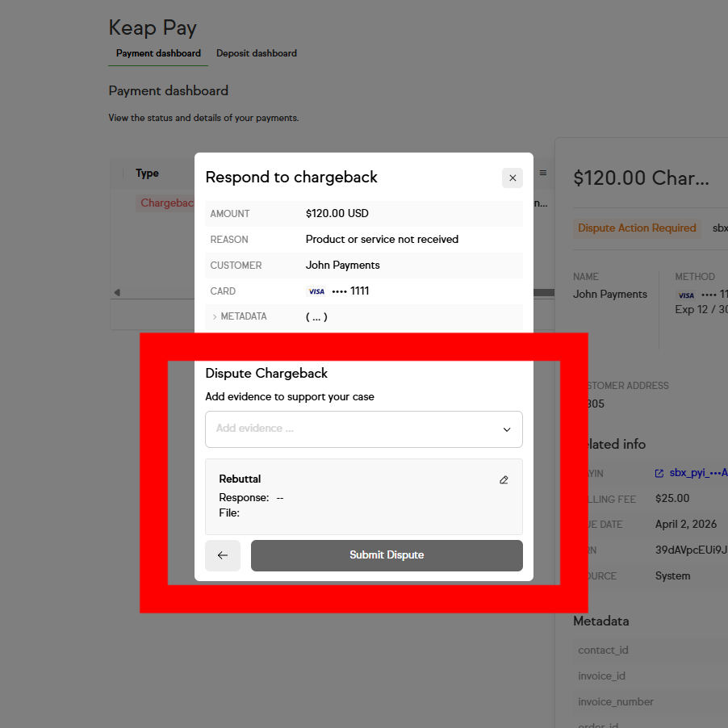Click the Submit Dispute button
This screenshot has width=728, height=728.
(x=387, y=555)
